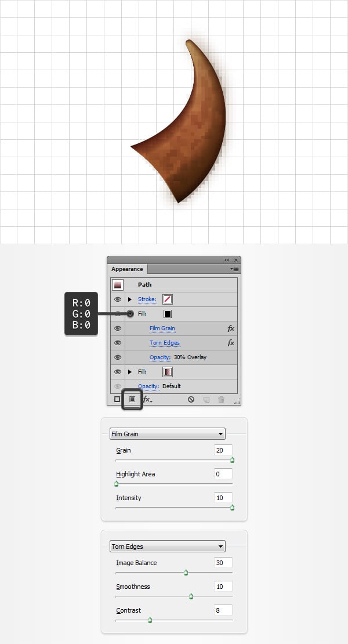348x644 pixels.
Task: Click the Add New Stroke icon
Action: click(x=117, y=399)
